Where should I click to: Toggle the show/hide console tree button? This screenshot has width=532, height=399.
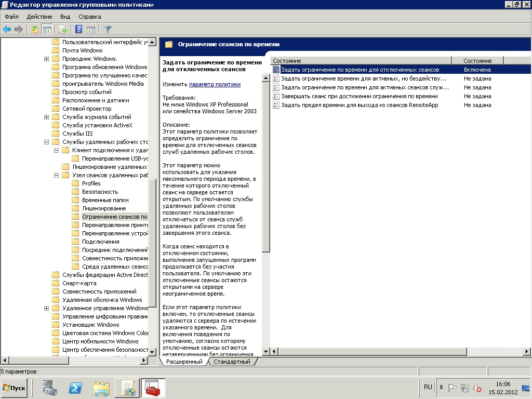pos(47,30)
